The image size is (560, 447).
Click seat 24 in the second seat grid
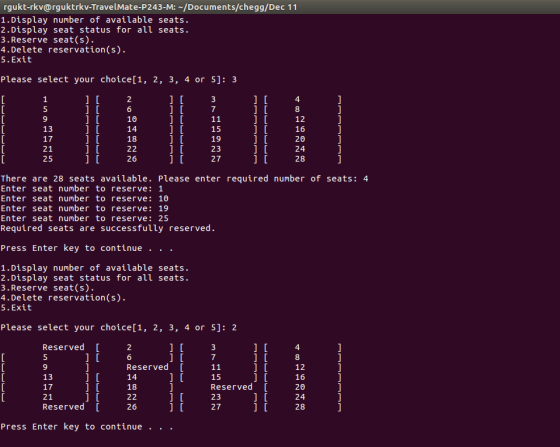300,397
